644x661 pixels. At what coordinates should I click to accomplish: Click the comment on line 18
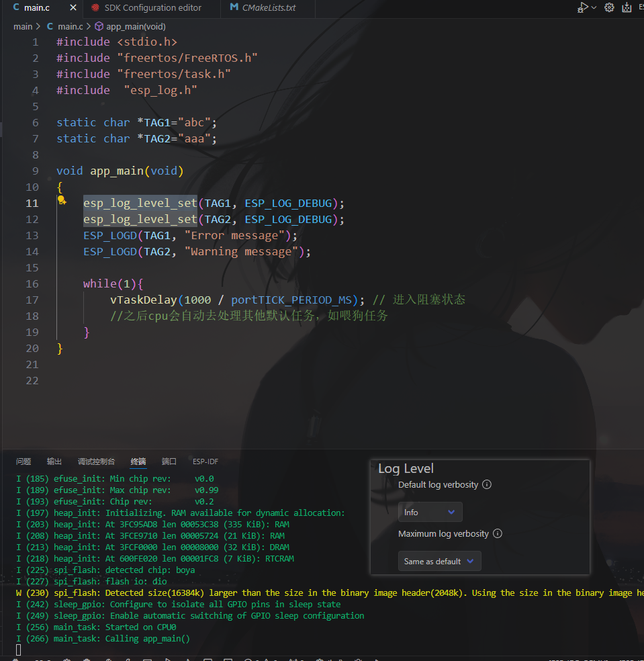click(x=248, y=316)
